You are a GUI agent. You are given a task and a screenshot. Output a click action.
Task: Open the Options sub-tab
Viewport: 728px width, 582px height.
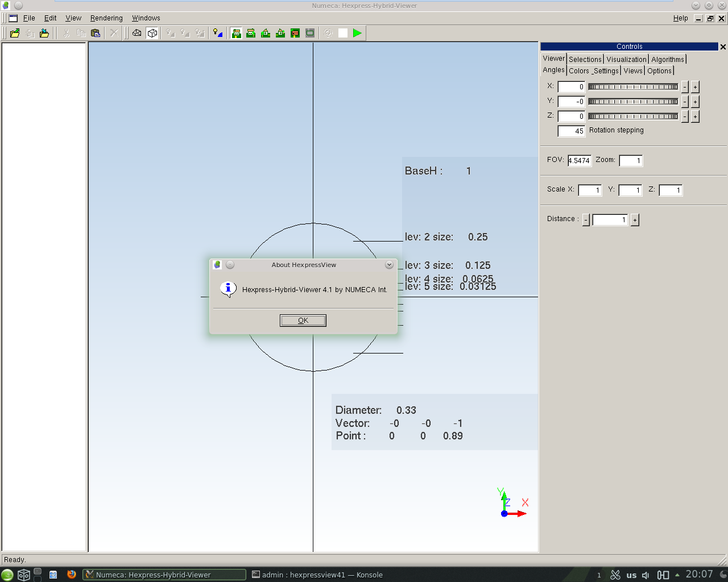pyautogui.click(x=660, y=71)
